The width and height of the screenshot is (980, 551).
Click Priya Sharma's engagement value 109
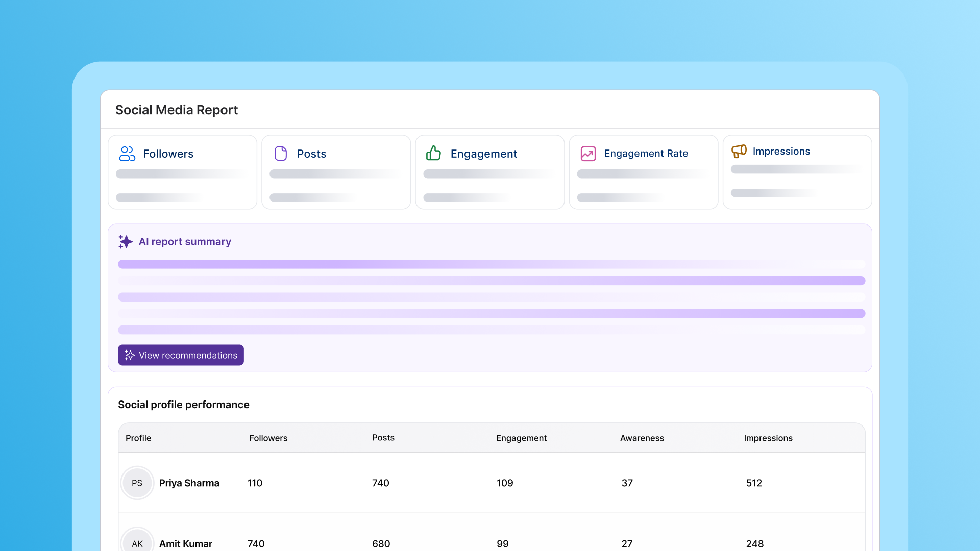click(x=505, y=483)
